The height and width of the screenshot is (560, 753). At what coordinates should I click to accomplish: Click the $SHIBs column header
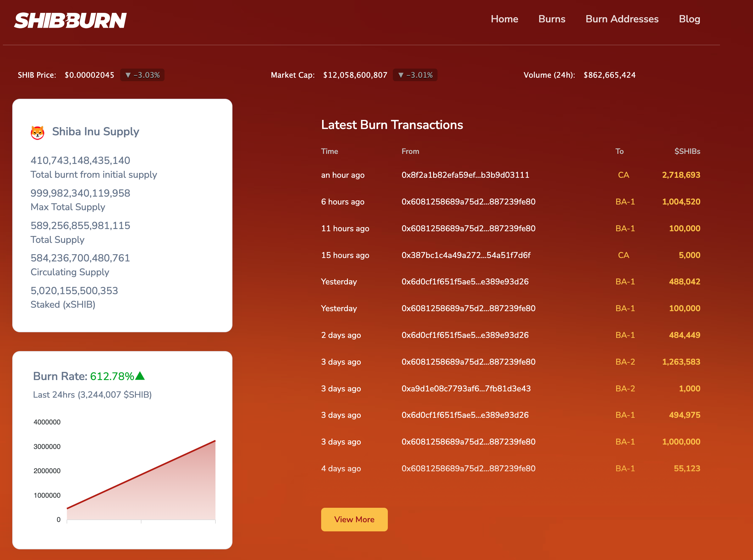(687, 151)
